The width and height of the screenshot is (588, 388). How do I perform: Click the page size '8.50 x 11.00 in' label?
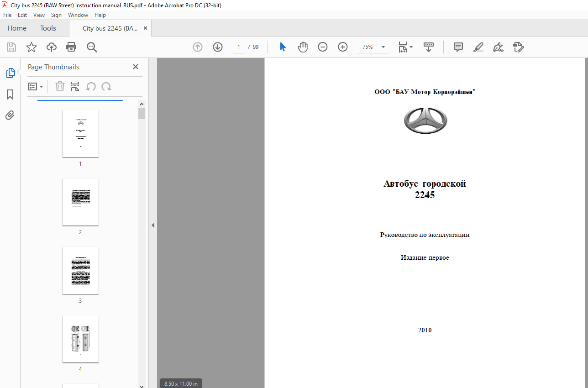point(181,383)
